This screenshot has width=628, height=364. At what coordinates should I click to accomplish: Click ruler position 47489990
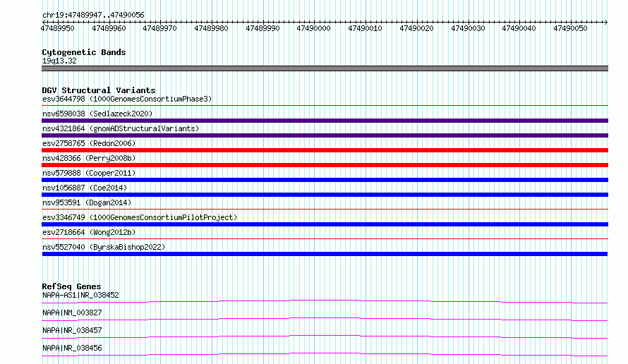[x=262, y=28]
